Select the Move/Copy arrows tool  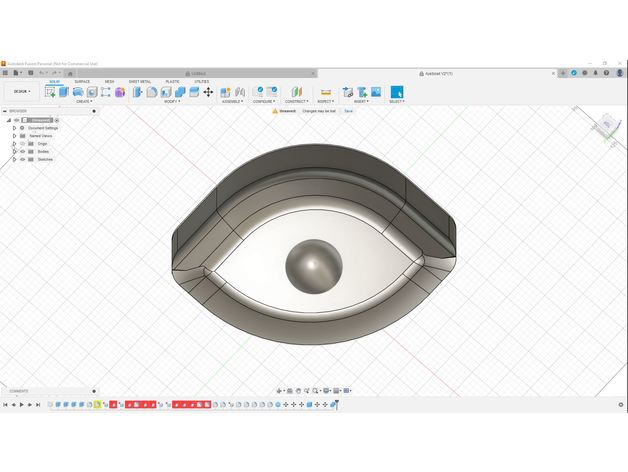pyautogui.click(x=208, y=92)
